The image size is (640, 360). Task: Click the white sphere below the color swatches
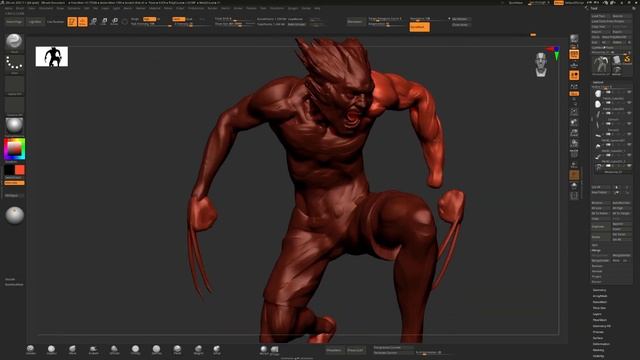[x=14, y=216]
